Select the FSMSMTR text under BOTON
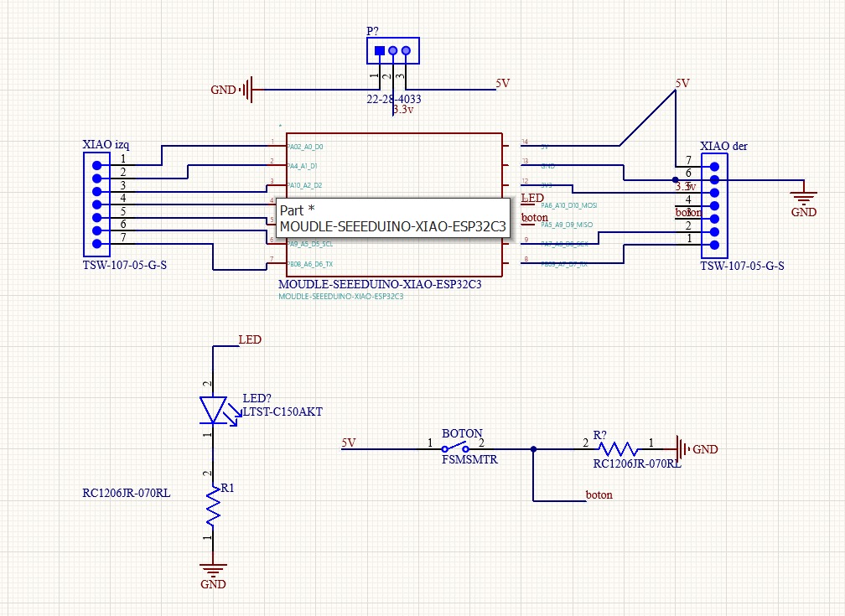The height and width of the screenshot is (616, 845). tap(470, 459)
